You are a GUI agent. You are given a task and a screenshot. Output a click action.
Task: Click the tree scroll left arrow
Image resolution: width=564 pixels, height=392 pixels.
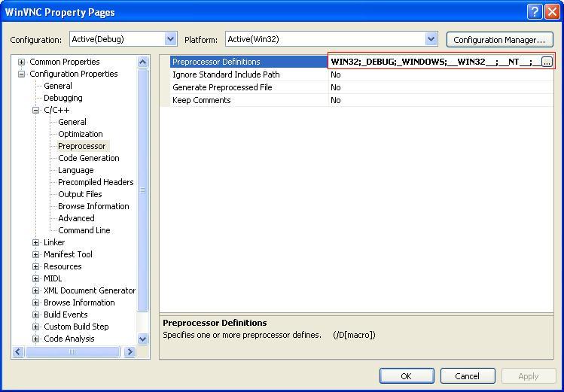point(18,352)
